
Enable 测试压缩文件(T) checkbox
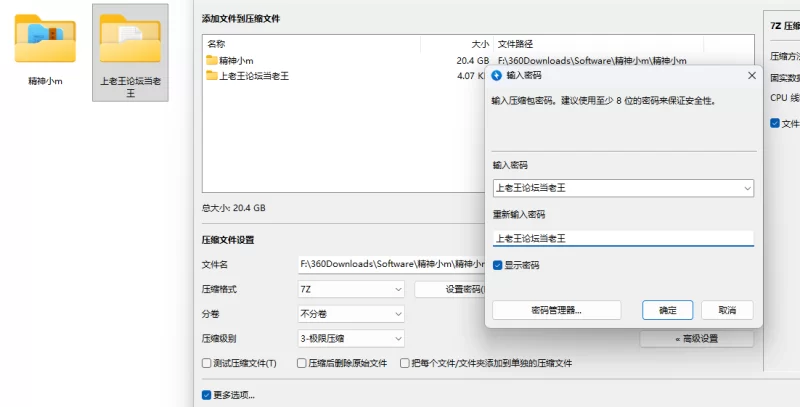click(x=207, y=363)
